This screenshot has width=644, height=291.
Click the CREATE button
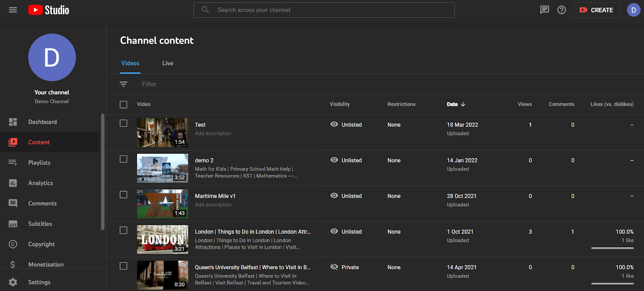(x=597, y=10)
